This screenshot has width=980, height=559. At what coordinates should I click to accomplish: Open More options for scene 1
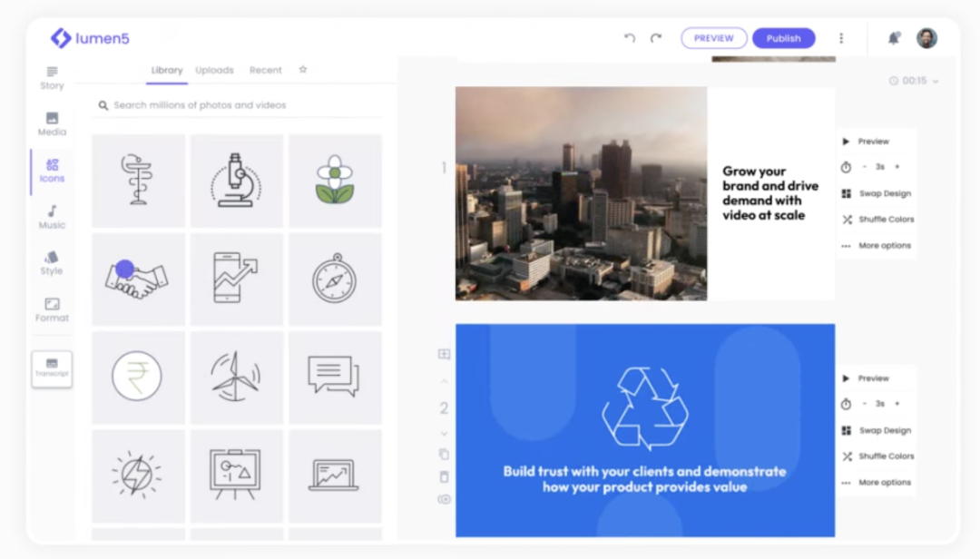tap(877, 246)
